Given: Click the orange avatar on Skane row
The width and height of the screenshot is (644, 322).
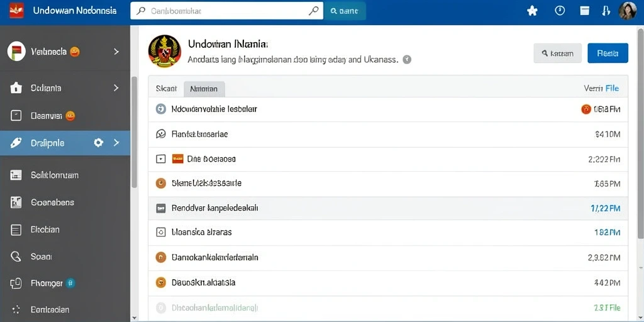Looking at the screenshot, I should tap(160, 184).
